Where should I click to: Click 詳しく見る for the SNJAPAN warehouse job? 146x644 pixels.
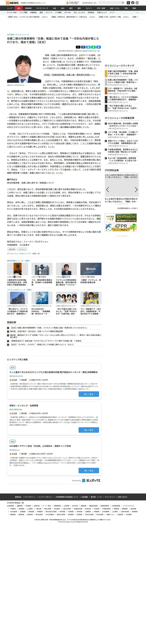89,394
